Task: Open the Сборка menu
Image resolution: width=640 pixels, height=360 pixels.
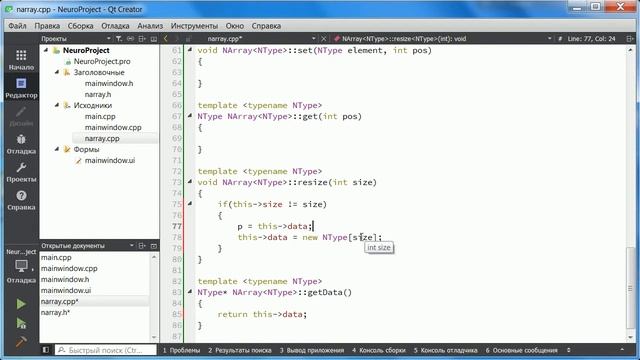Action: click(80, 26)
